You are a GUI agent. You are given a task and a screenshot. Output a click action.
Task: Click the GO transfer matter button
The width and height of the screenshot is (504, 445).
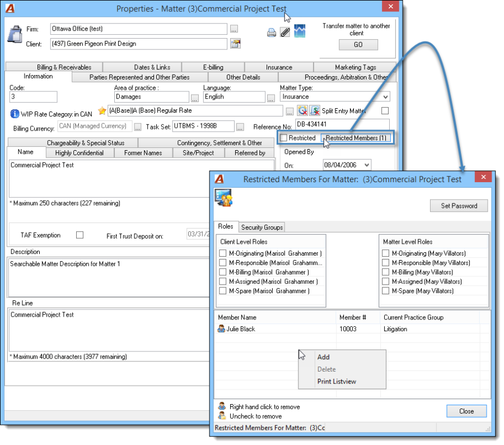point(358,45)
